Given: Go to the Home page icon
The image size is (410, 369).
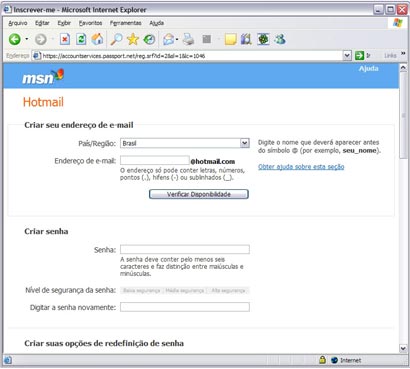Looking at the screenshot, I should coord(97,39).
